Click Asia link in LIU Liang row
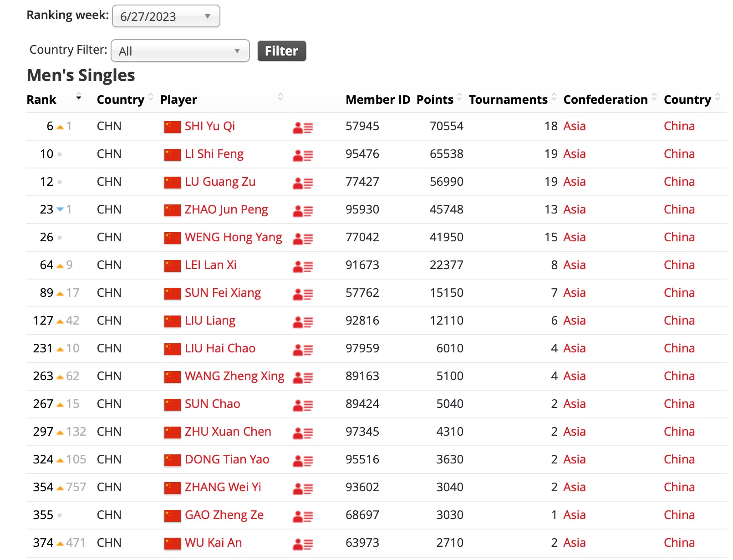 (575, 321)
